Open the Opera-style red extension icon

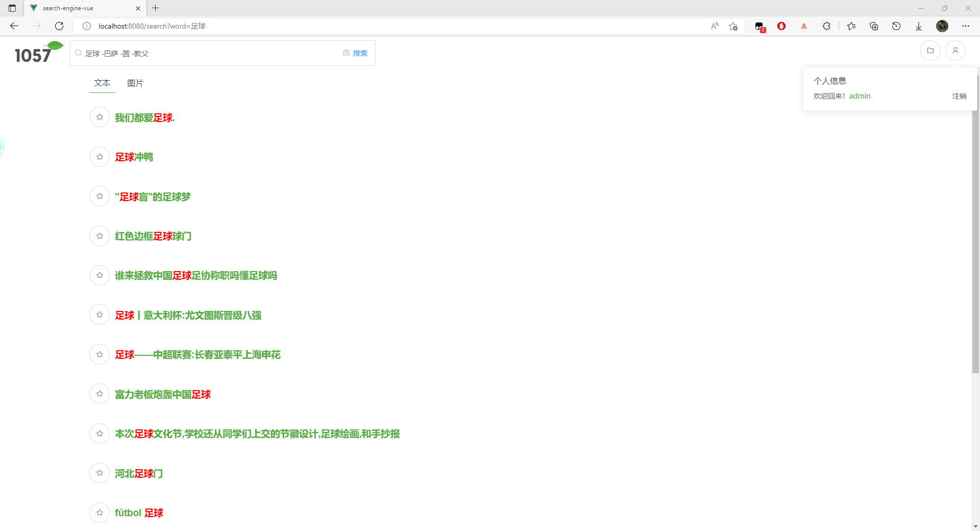[781, 26]
